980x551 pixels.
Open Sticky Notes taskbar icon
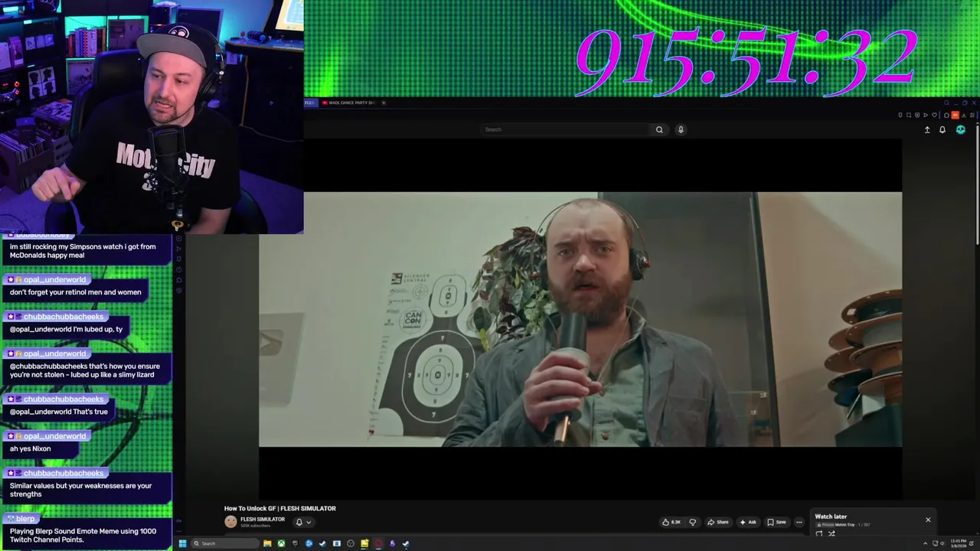pos(364,543)
